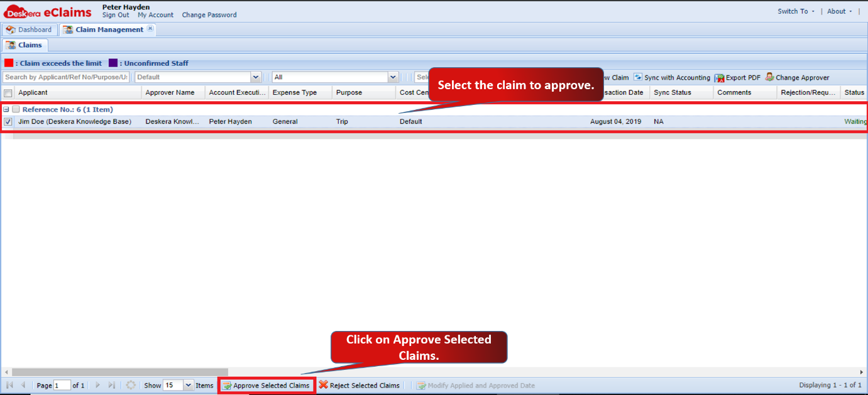Switch to the Dashboard tab

pos(30,30)
